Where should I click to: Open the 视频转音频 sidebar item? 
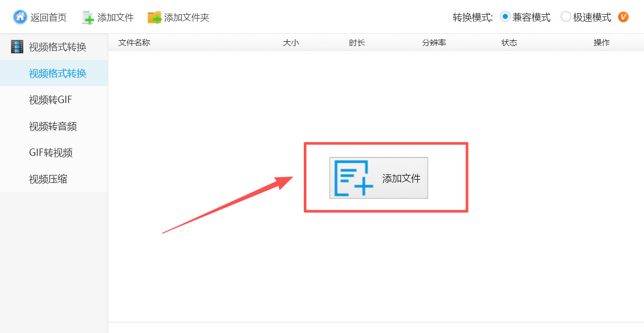[54, 126]
